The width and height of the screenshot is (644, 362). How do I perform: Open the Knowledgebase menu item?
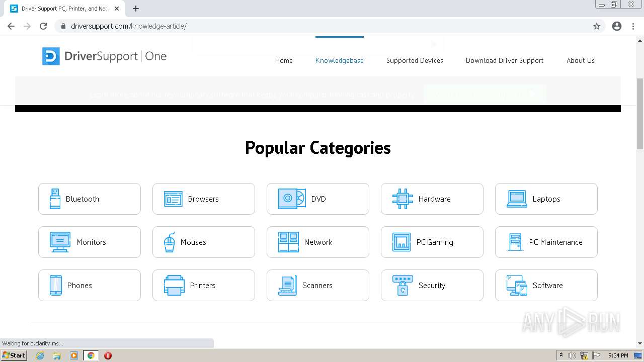[x=340, y=60]
